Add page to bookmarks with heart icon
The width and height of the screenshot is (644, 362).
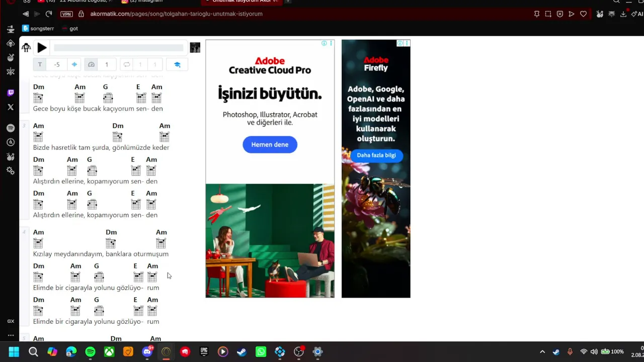click(584, 14)
